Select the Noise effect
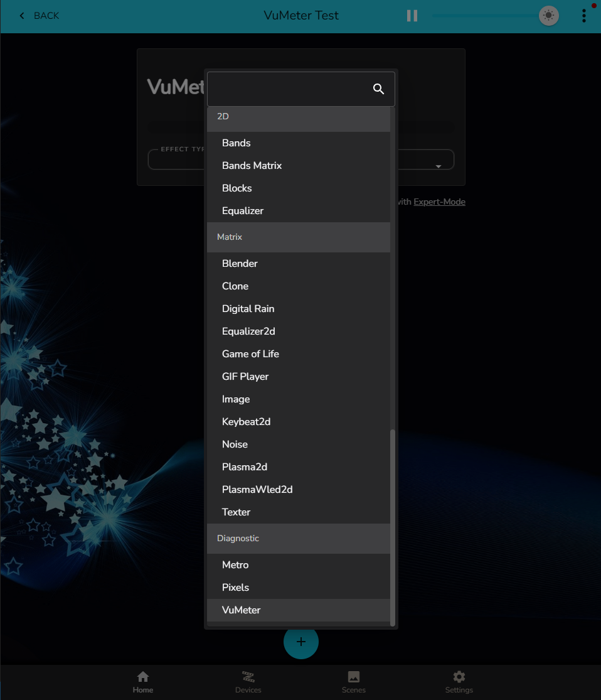The width and height of the screenshot is (601, 700). click(x=299, y=444)
